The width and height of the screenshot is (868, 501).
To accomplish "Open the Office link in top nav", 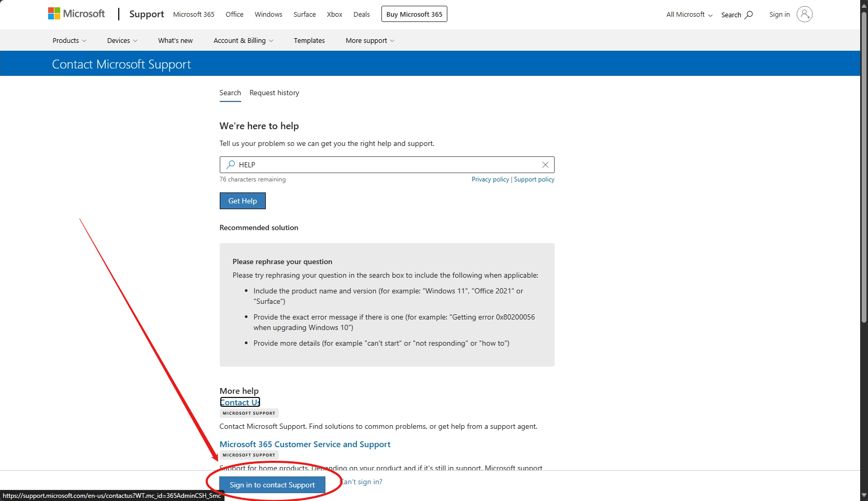I will click(234, 14).
